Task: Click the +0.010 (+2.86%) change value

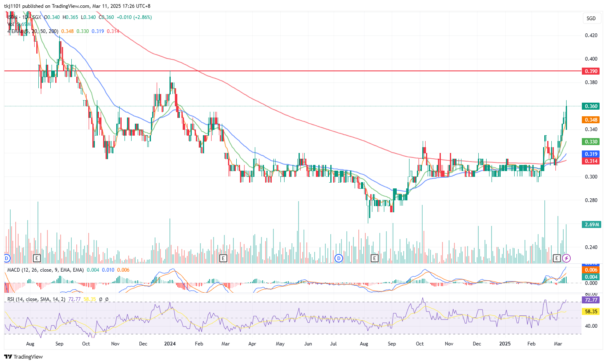Action: pos(134,17)
